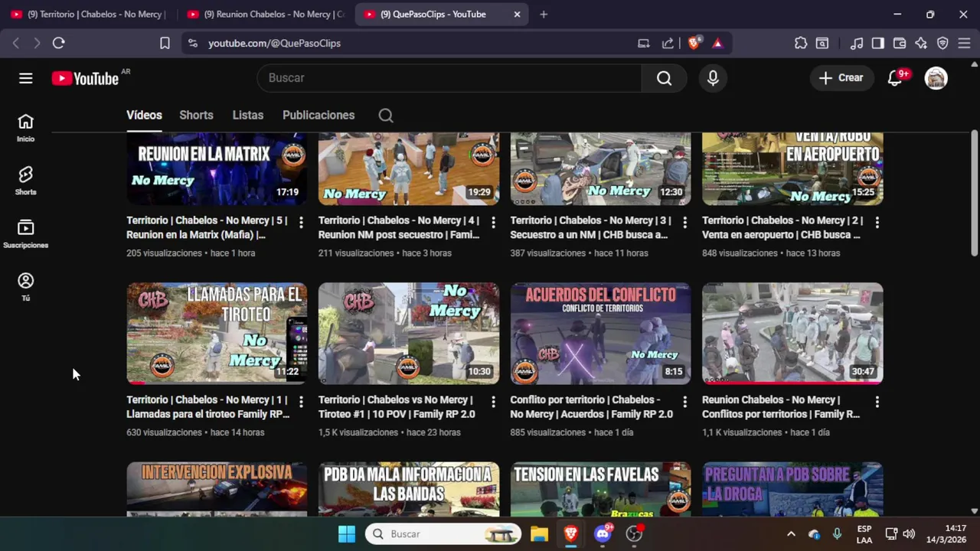980x551 pixels.
Task: Select the Vídeos channel tab
Action: pyautogui.click(x=144, y=116)
